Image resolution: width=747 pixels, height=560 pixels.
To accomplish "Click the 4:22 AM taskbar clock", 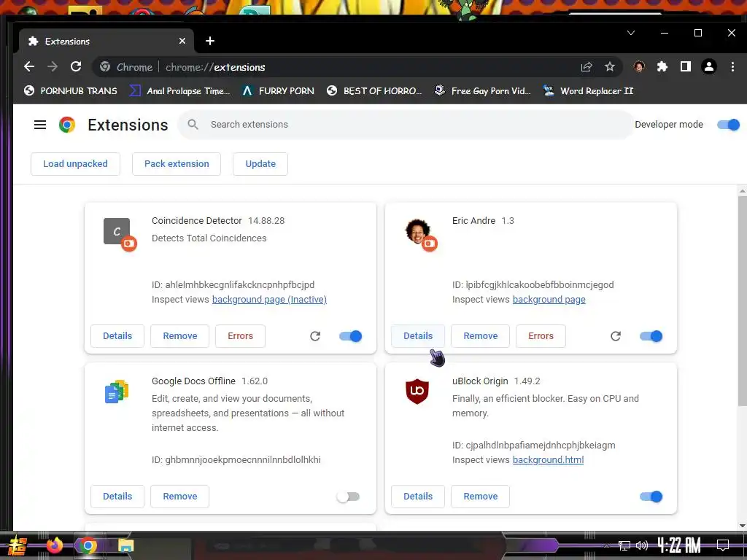I will pos(678,545).
